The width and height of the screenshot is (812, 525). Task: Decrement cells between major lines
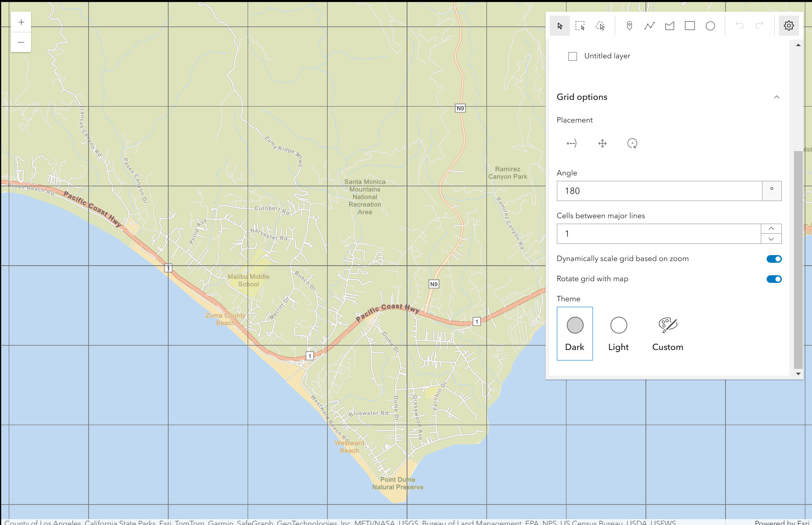[x=771, y=239]
